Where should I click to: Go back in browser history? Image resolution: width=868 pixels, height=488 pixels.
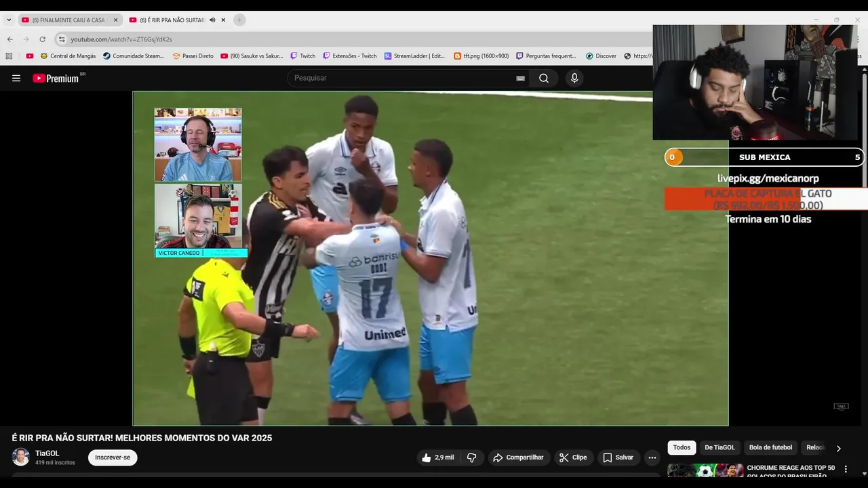click(9, 39)
